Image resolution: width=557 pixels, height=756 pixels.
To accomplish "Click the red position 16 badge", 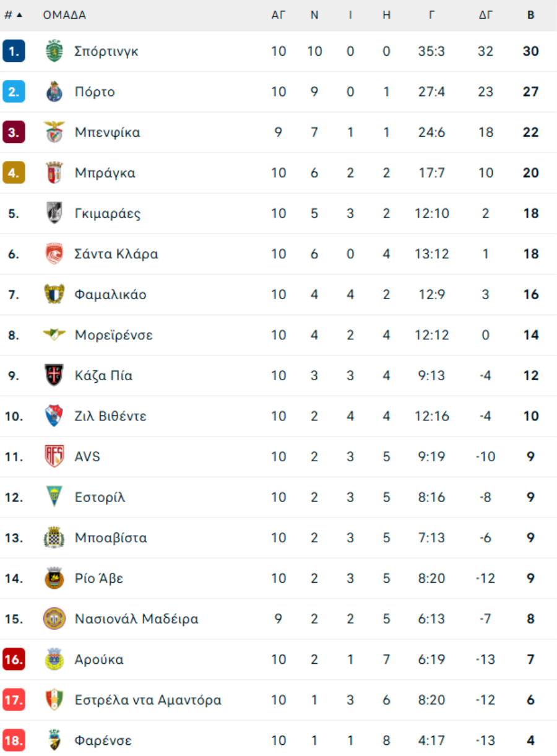I will (14, 659).
